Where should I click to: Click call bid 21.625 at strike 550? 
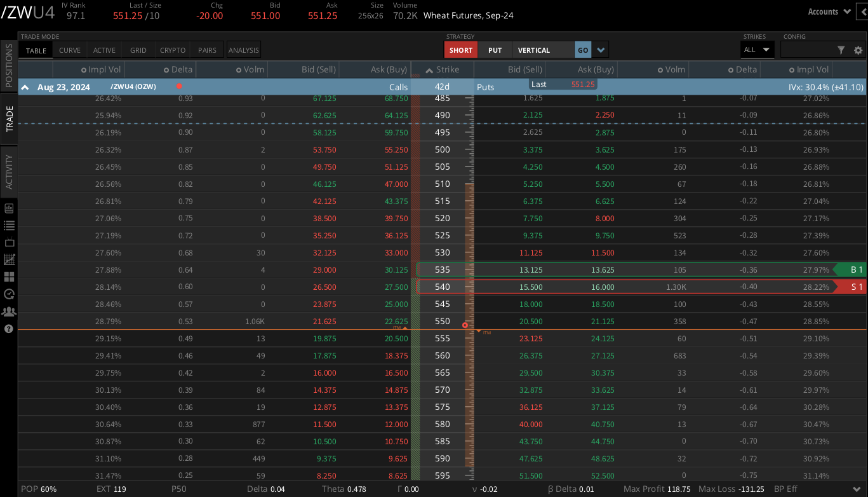tap(324, 321)
